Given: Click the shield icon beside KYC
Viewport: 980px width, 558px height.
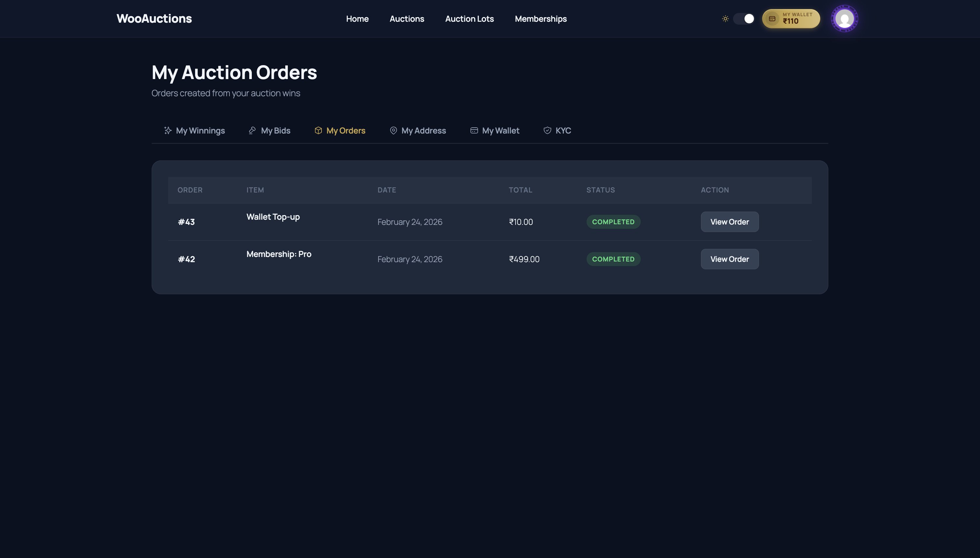Looking at the screenshot, I should [x=547, y=130].
